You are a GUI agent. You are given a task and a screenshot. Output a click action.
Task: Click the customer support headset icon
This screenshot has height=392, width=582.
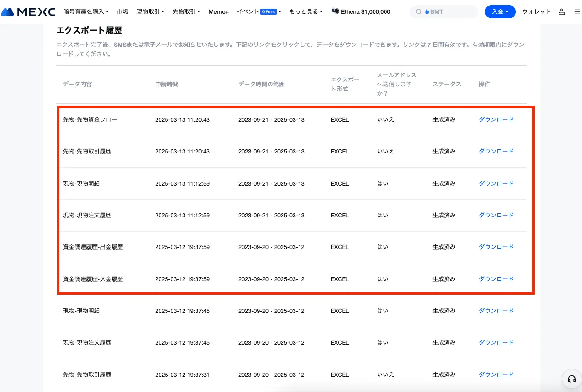pos(572,379)
